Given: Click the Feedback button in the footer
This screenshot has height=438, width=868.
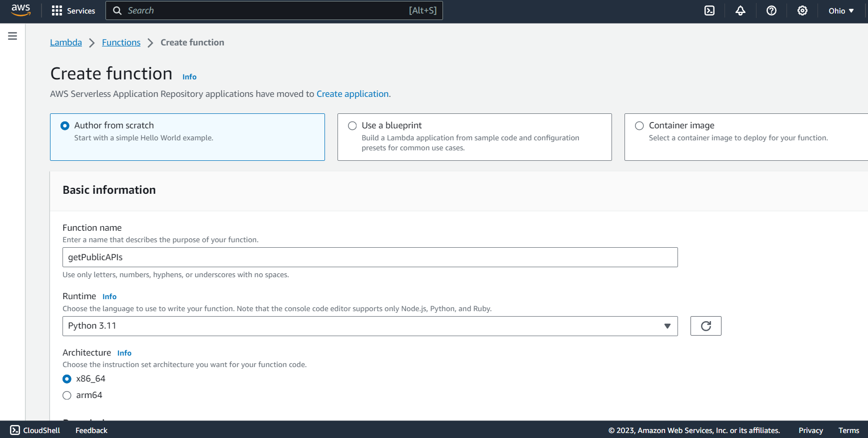Looking at the screenshot, I should tap(91, 431).
